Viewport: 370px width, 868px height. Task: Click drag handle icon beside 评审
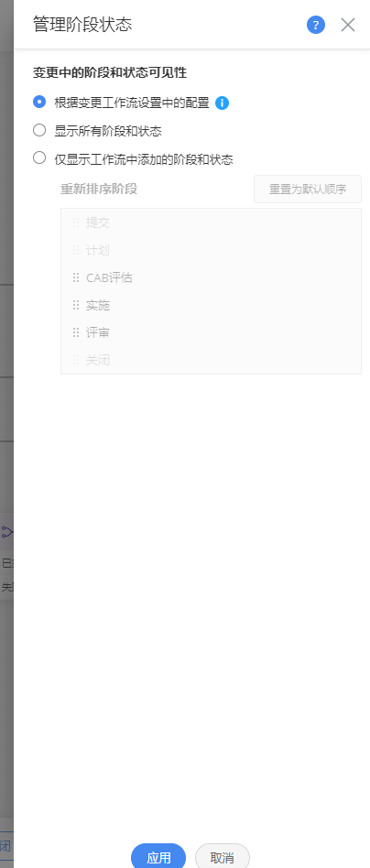(x=76, y=332)
